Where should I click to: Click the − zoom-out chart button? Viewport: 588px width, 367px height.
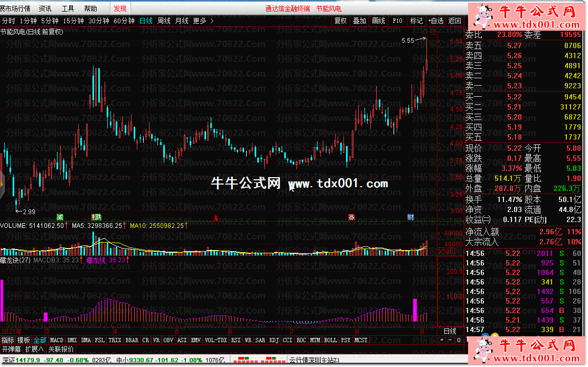coord(450,340)
